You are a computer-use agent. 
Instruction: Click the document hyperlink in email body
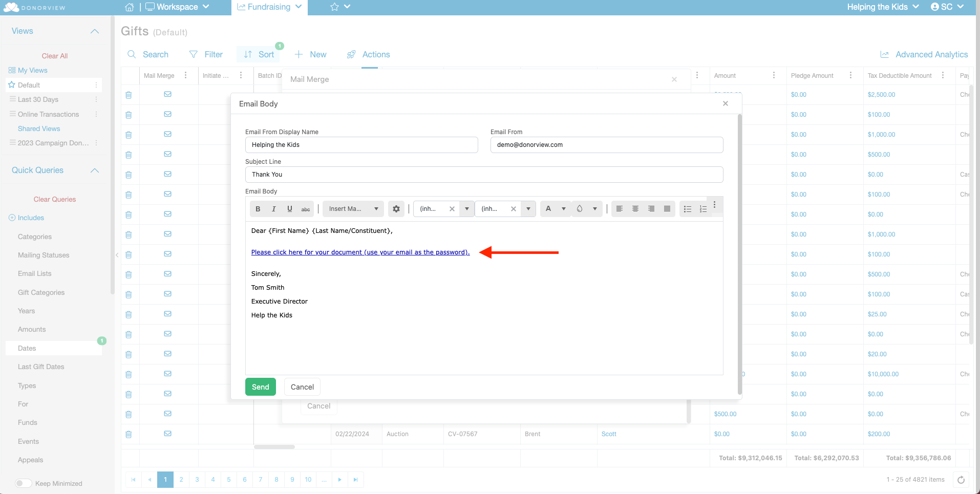(x=360, y=252)
